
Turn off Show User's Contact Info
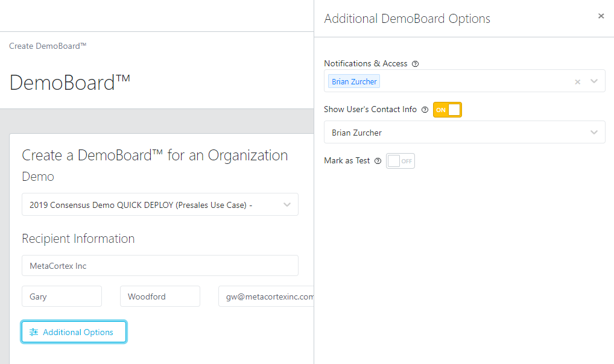tap(447, 110)
